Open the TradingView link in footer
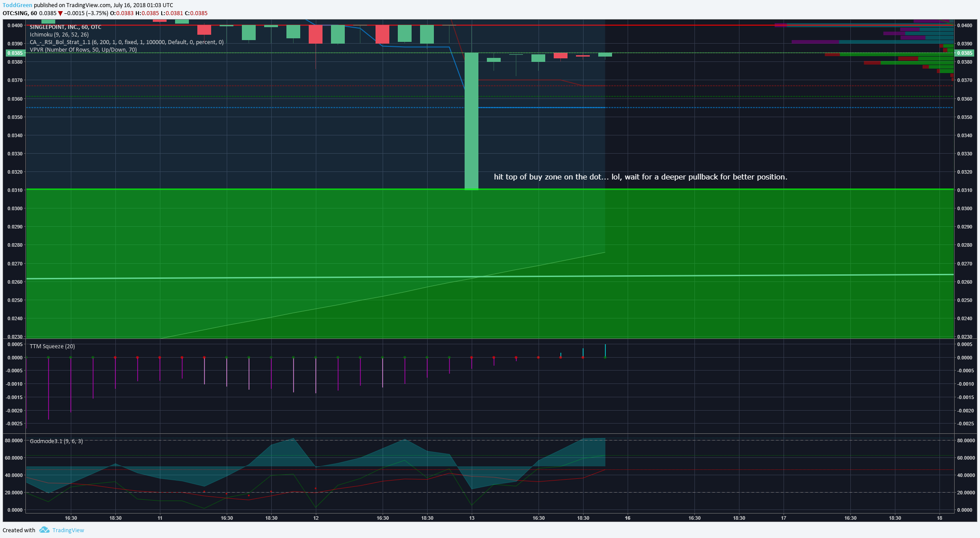This screenshot has width=980, height=538. (68, 530)
